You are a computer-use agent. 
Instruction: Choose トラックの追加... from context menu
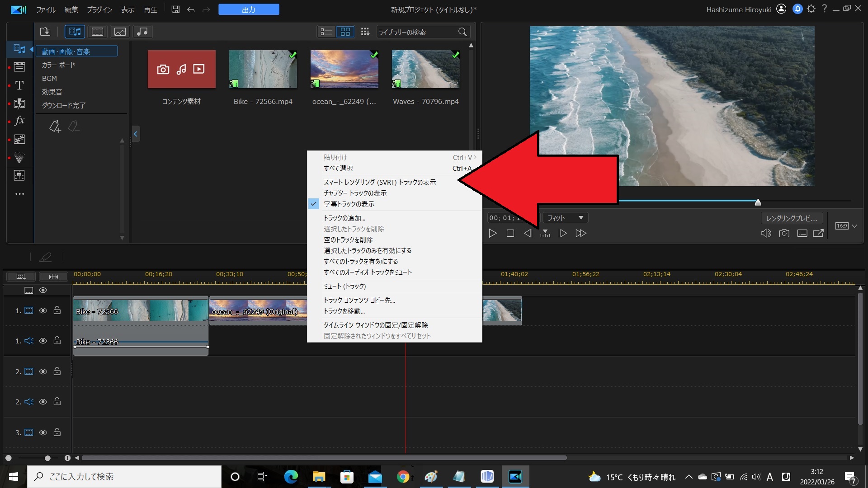click(344, 218)
